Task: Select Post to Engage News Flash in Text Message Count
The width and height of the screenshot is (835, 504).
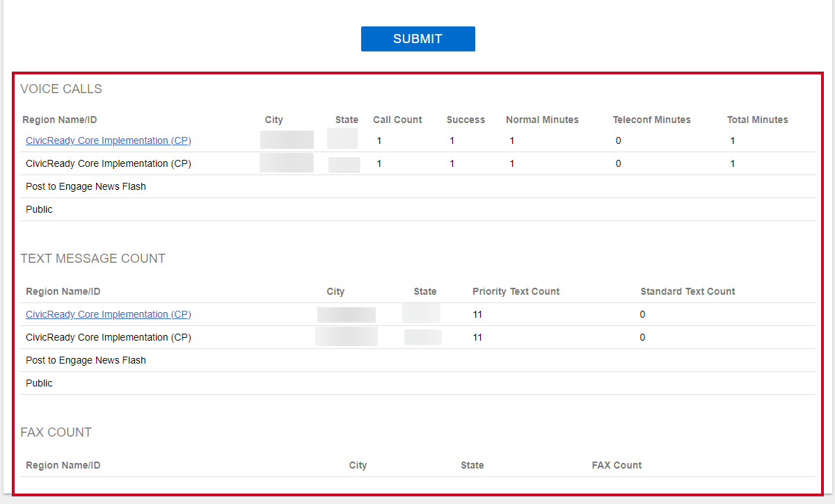Action: pos(86,360)
